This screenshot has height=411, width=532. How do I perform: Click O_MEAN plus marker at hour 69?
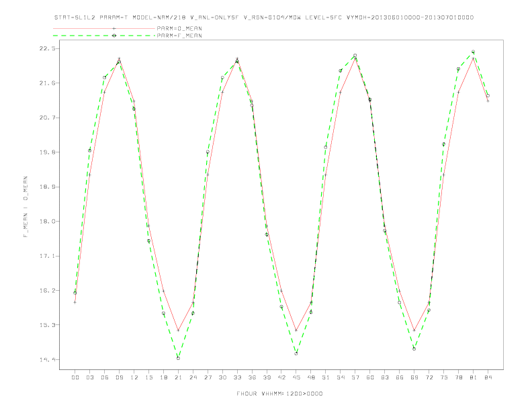point(414,330)
